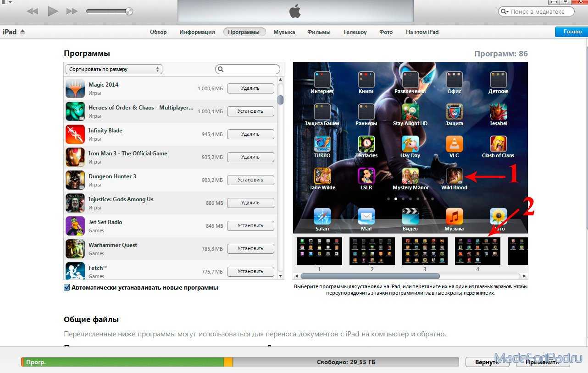The image size is (588, 373).
Task: Adjust the playback volume slider
Action: click(110, 11)
